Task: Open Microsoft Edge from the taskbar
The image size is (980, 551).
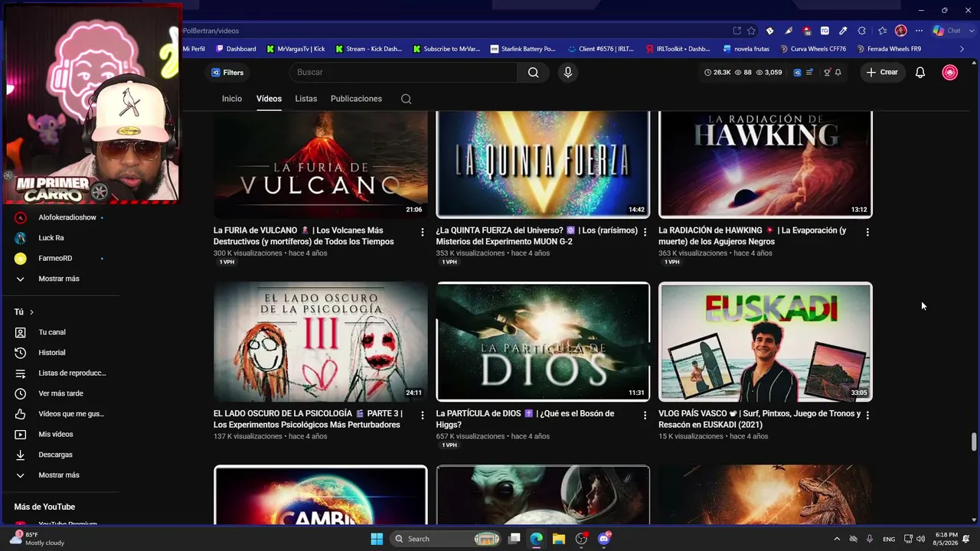Action: pos(536,539)
